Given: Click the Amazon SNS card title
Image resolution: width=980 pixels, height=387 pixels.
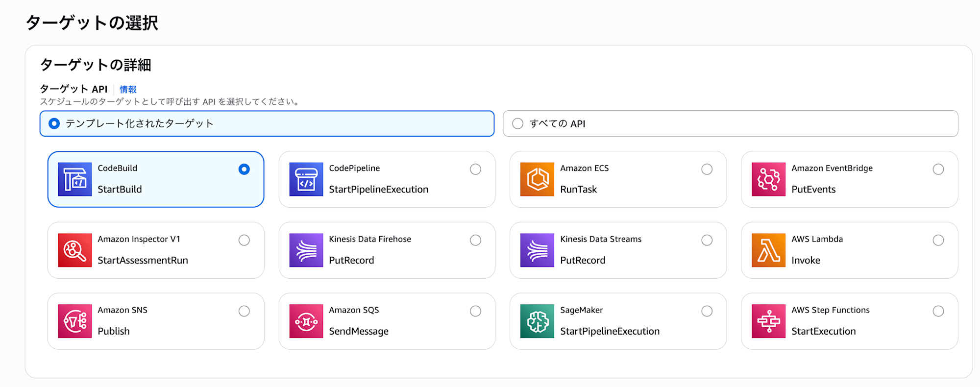Looking at the screenshot, I should [x=122, y=310].
